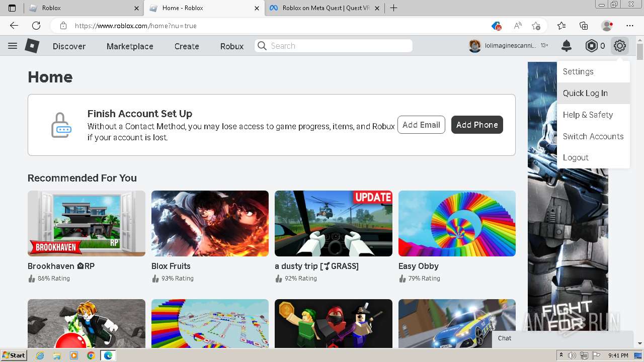
Task: Open the Robux balance icon
Action: tap(592, 46)
